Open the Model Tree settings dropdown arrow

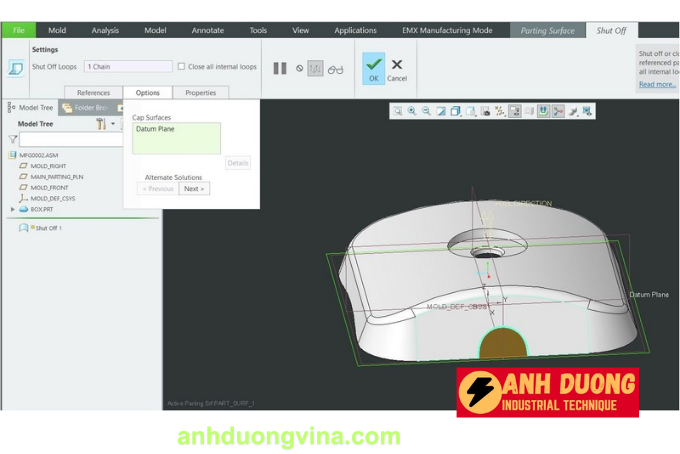point(113,124)
